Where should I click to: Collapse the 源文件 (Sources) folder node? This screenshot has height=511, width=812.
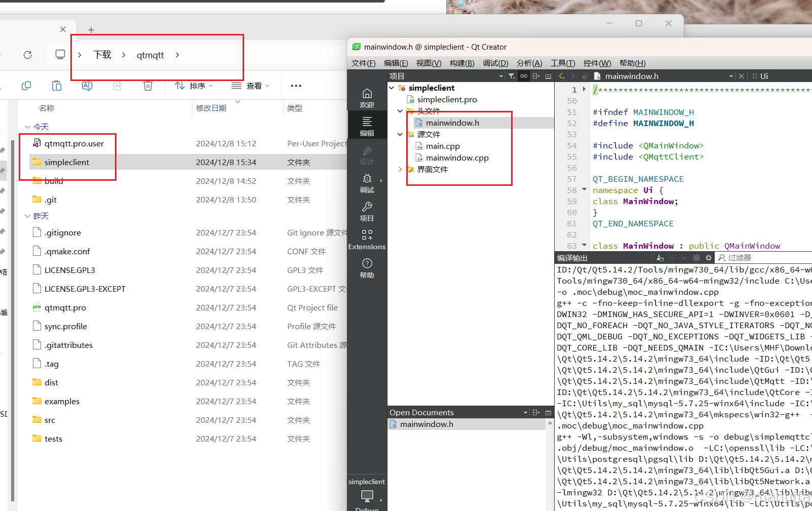(x=400, y=134)
